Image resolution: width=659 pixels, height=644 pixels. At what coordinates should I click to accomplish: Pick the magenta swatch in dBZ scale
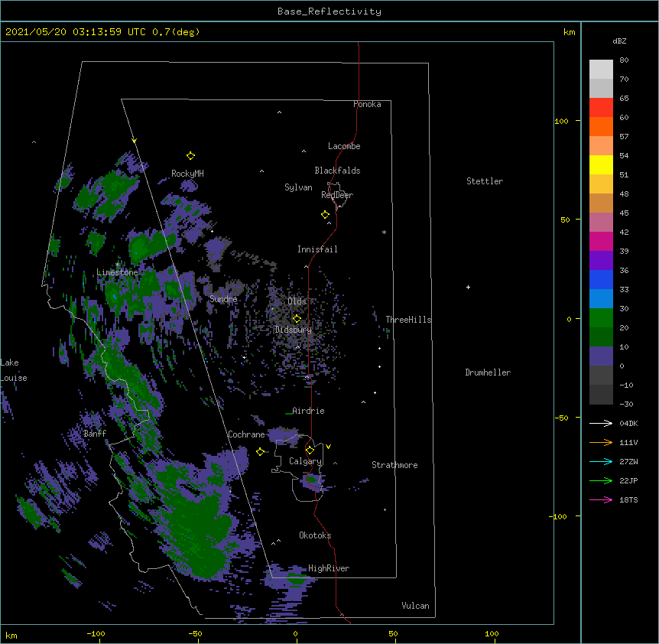(x=601, y=241)
